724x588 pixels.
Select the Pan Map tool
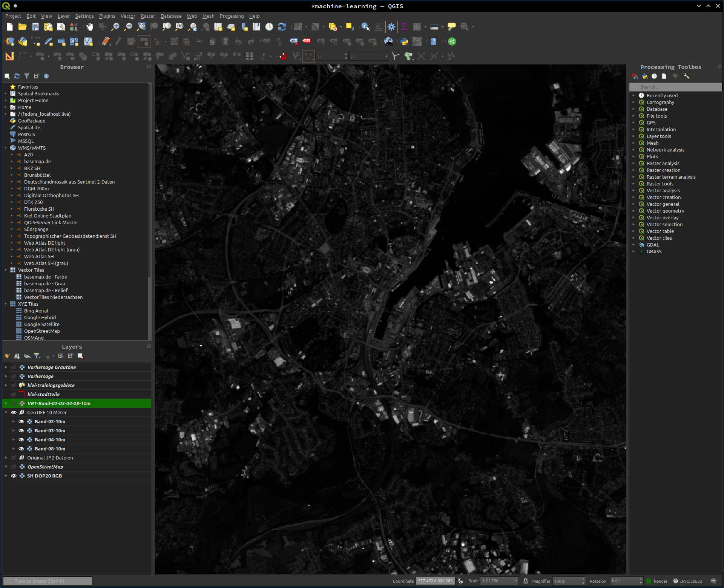point(89,27)
